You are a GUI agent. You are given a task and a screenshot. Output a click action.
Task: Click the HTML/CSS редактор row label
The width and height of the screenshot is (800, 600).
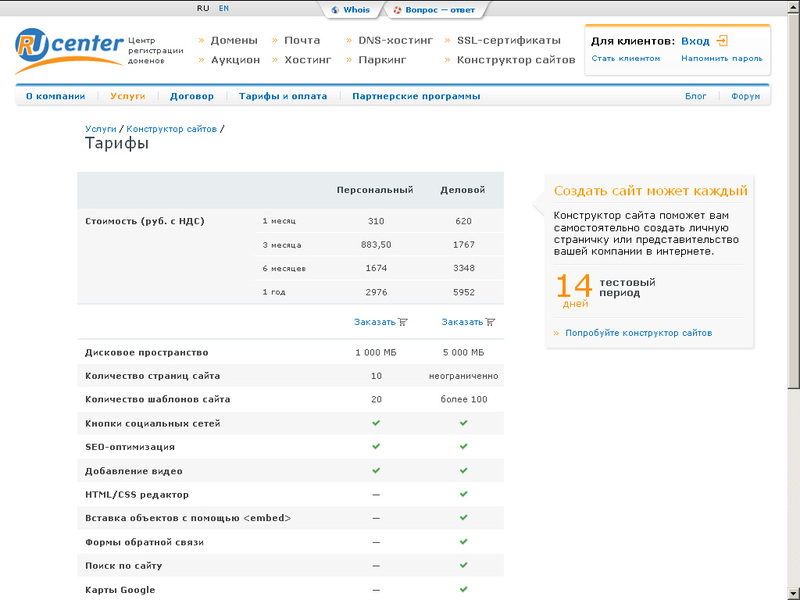point(137,494)
